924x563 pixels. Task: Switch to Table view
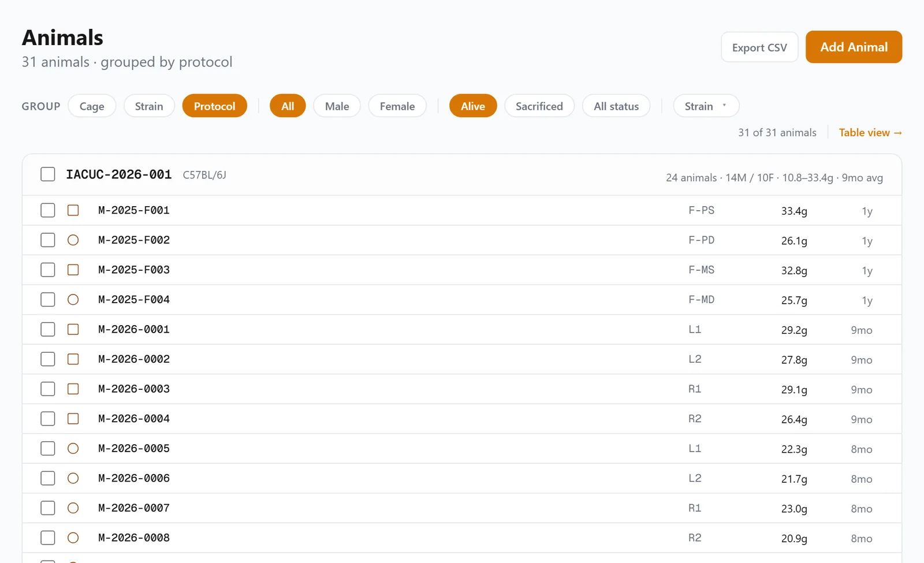(x=870, y=132)
